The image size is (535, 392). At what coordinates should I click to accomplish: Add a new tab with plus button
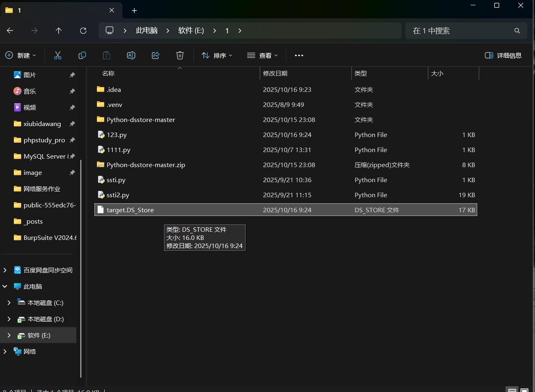click(134, 11)
